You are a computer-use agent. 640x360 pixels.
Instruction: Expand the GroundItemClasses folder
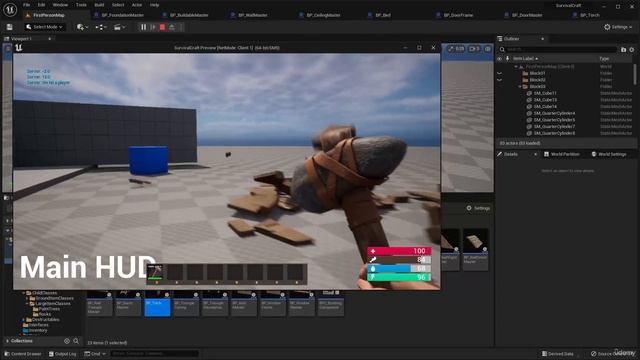click(x=27, y=298)
